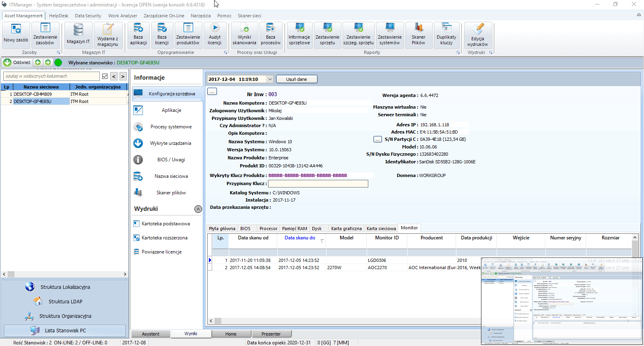Collapse the Wydruki section
The width and height of the screenshot is (644, 346).
tap(198, 209)
